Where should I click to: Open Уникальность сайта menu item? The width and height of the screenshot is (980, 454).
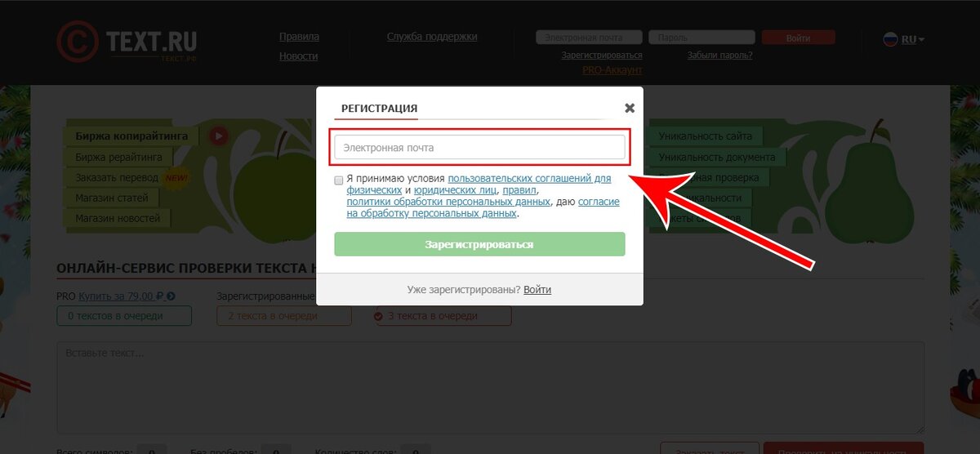tap(705, 136)
